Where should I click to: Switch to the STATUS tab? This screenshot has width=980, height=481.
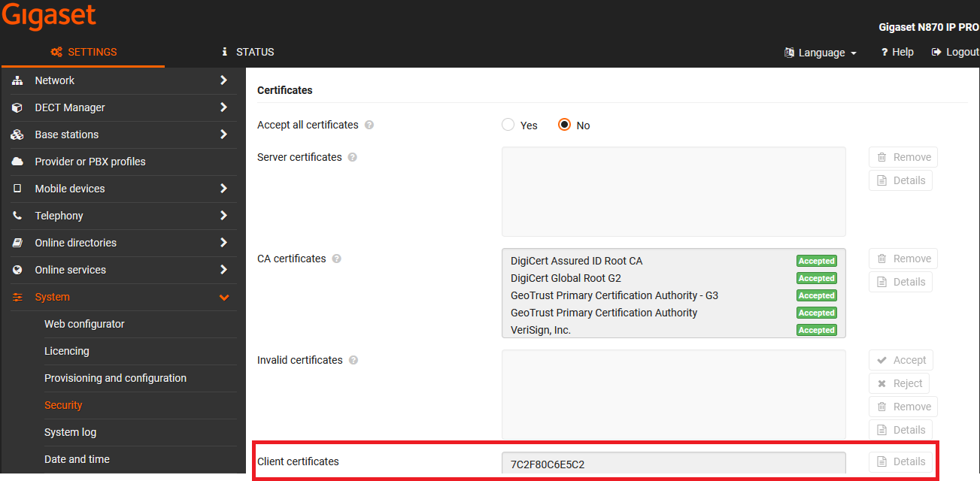pos(247,52)
